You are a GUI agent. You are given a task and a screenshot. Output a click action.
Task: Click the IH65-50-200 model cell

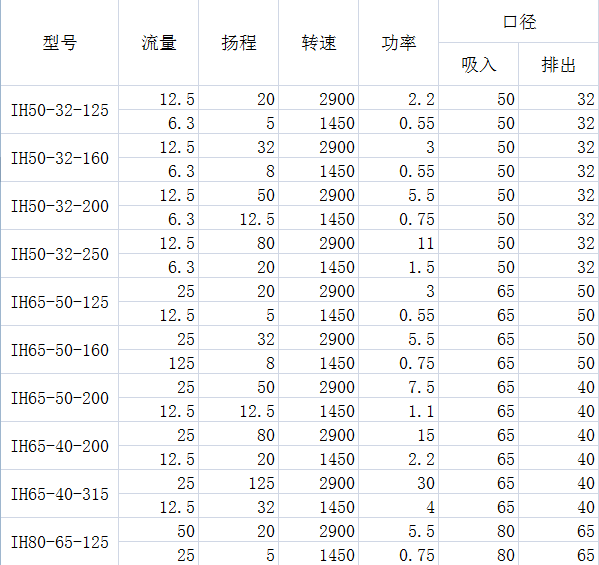tap(60, 398)
